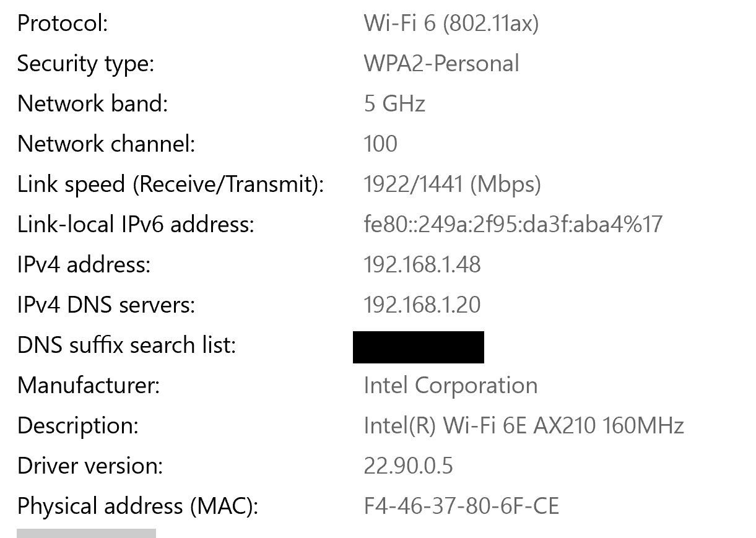Click the 5 GHz network band value
Screen dimensions: 756x538
(x=394, y=103)
